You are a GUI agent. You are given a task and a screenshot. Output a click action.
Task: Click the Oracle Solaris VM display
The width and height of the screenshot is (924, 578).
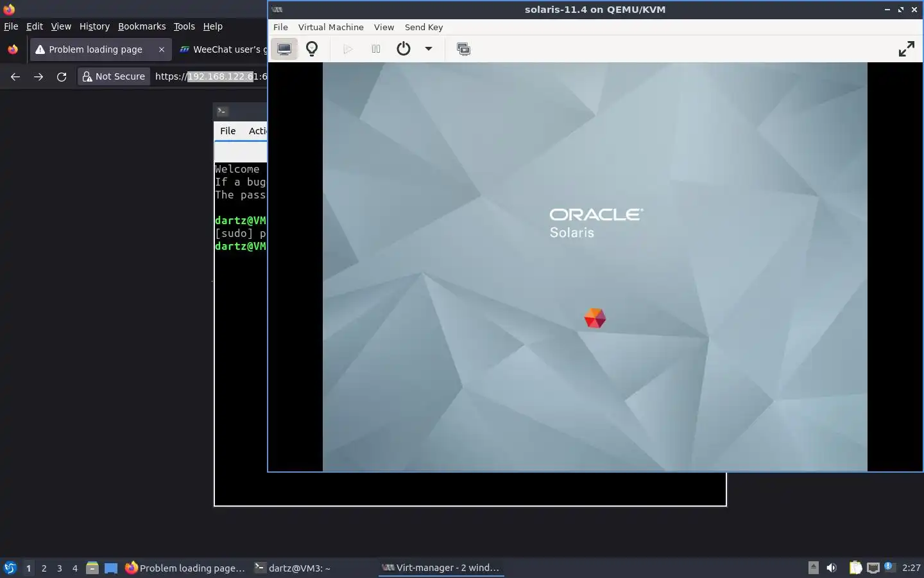pyautogui.click(x=595, y=267)
